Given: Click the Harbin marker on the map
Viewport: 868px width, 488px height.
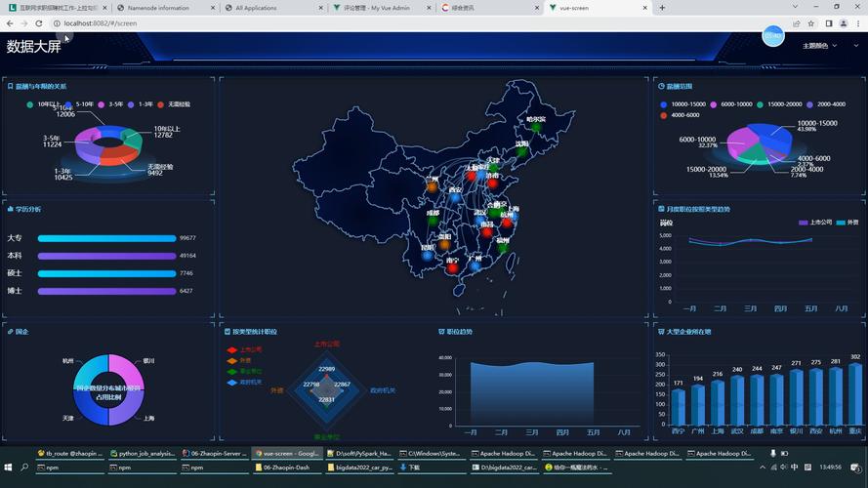Looking at the screenshot, I should [536, 128].
